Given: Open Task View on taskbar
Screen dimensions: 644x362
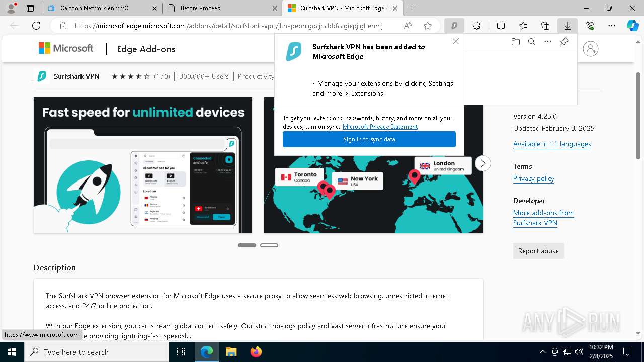Looking at the screenshot, I should point(181,352).
